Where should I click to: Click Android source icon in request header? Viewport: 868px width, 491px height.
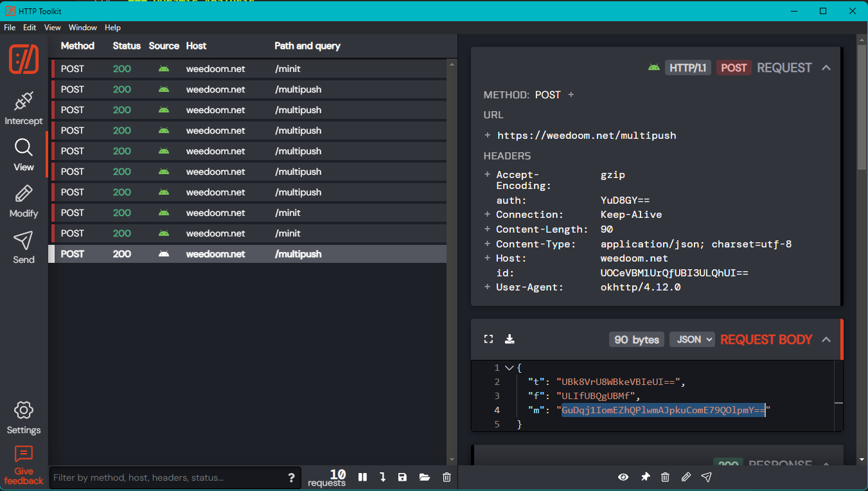(x=654, y=67)
